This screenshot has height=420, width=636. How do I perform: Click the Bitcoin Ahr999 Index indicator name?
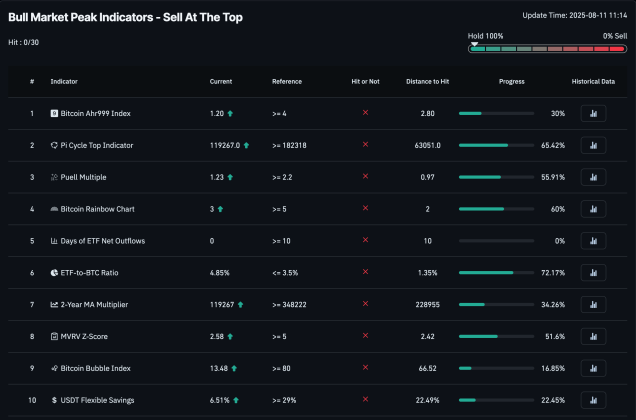tap(96, 113)
